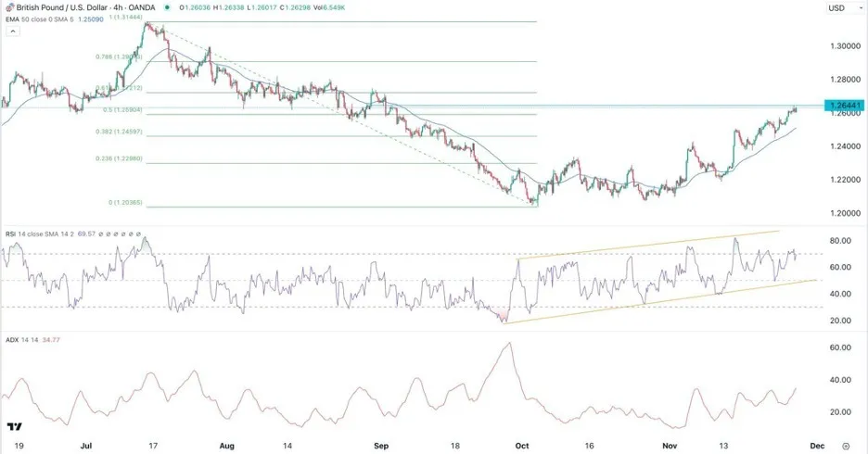Click the Dec date on time axis
868x454 pixels.
[x=817, y=446]
